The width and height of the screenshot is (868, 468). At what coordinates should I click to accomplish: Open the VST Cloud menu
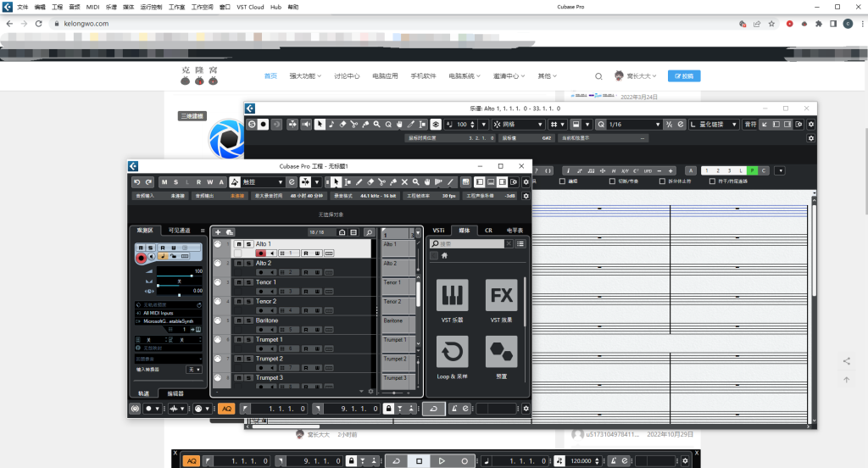[250, 7]
